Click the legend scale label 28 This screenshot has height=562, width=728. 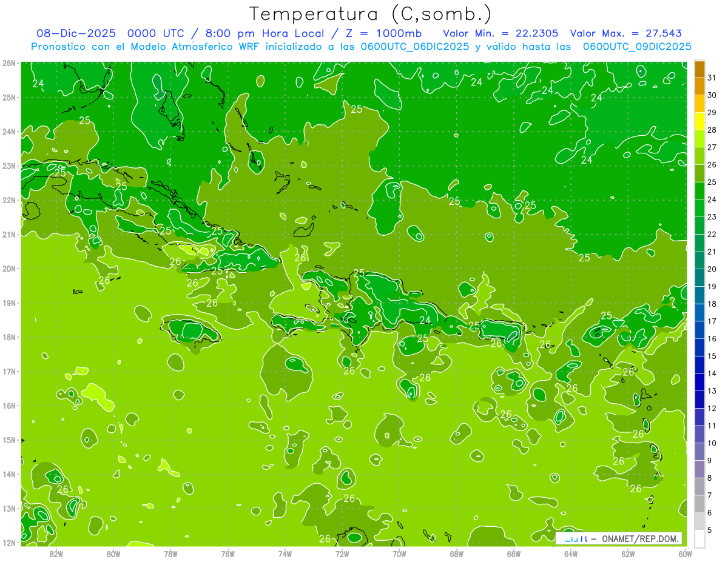click(712, 130)
